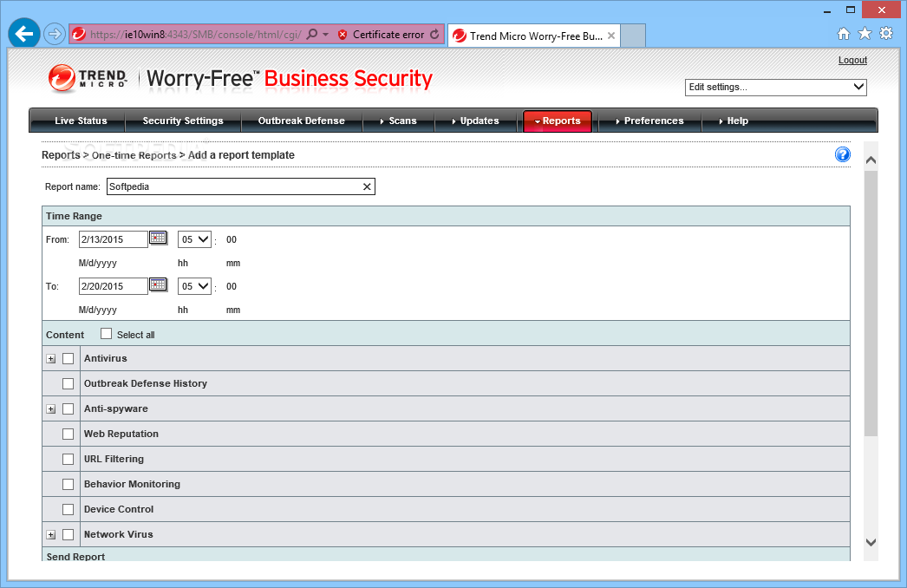Open the From hour dropdown
Screen dimensions: 907x588
[x=194, y=239]
